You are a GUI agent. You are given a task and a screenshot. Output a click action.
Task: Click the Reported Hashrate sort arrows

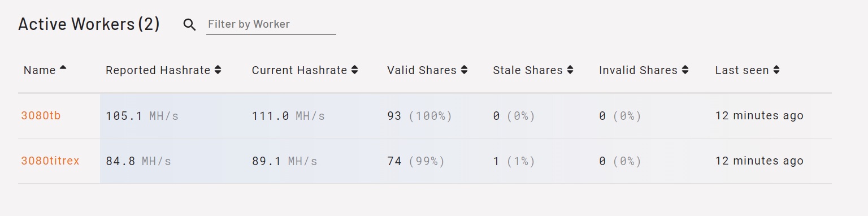pos(218,70)
